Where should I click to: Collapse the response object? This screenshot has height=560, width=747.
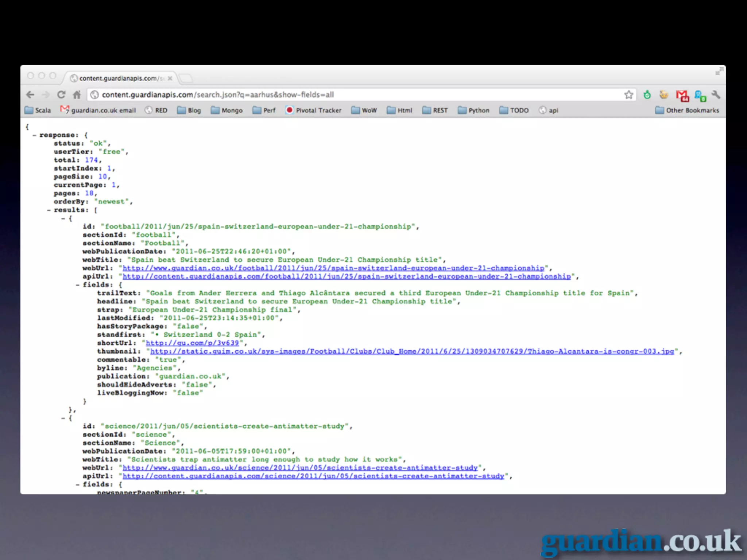pyautogui.click(x=34, y=135)
